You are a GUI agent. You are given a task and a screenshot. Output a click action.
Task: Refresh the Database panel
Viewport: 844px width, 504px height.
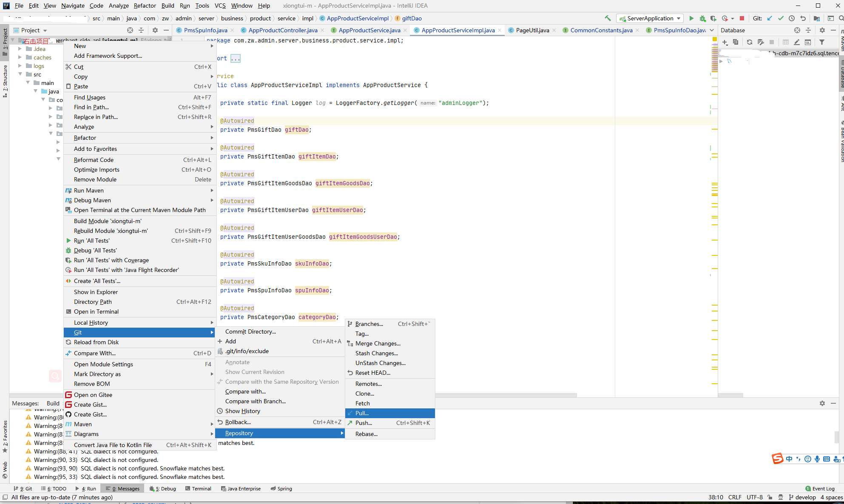[750, 42]
